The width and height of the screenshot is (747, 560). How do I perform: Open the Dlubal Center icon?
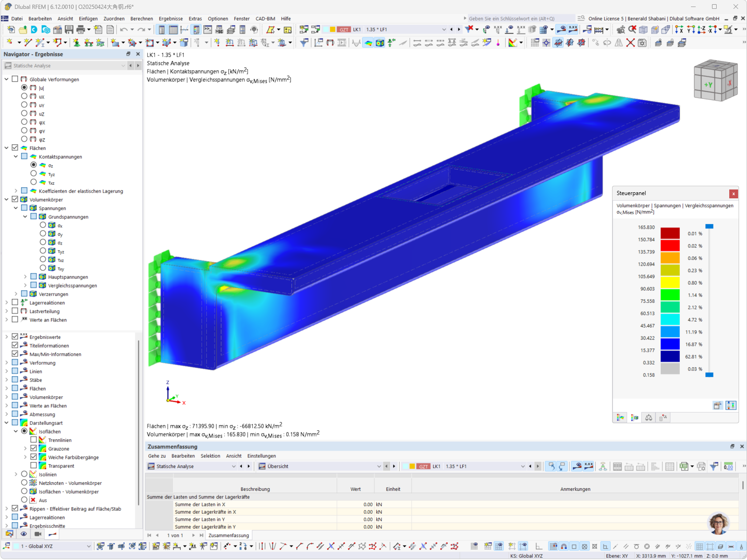[x=34, y=29]
